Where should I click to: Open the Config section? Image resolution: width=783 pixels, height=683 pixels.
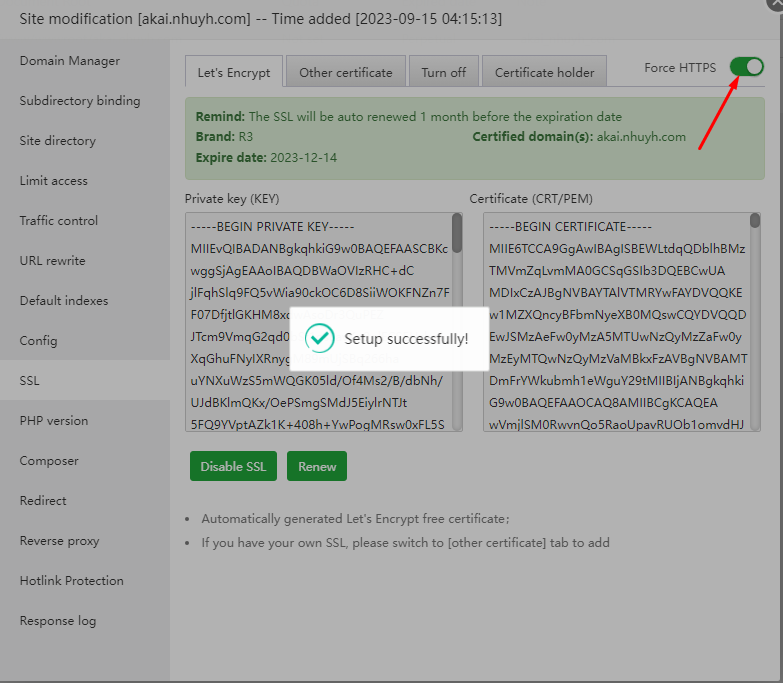pyautogui.click(x=85, y=340)
